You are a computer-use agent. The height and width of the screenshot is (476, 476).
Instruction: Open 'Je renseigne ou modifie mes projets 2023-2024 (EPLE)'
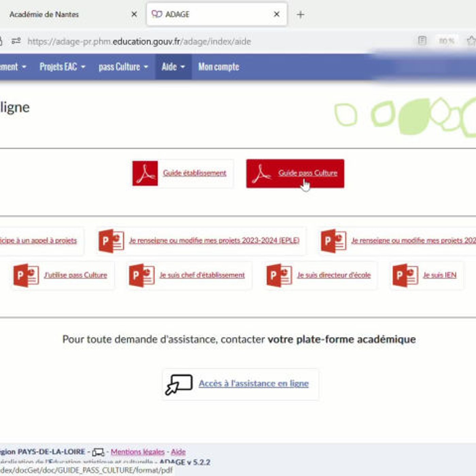point(214,241)
